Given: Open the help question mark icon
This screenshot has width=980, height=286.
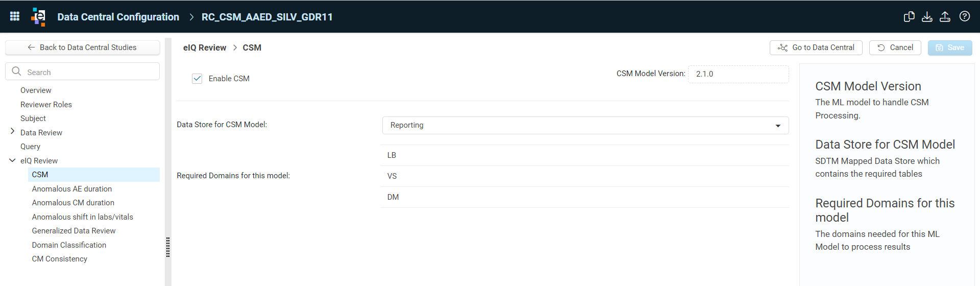Looking at the screenshot, I should click(x=965, y=16).
